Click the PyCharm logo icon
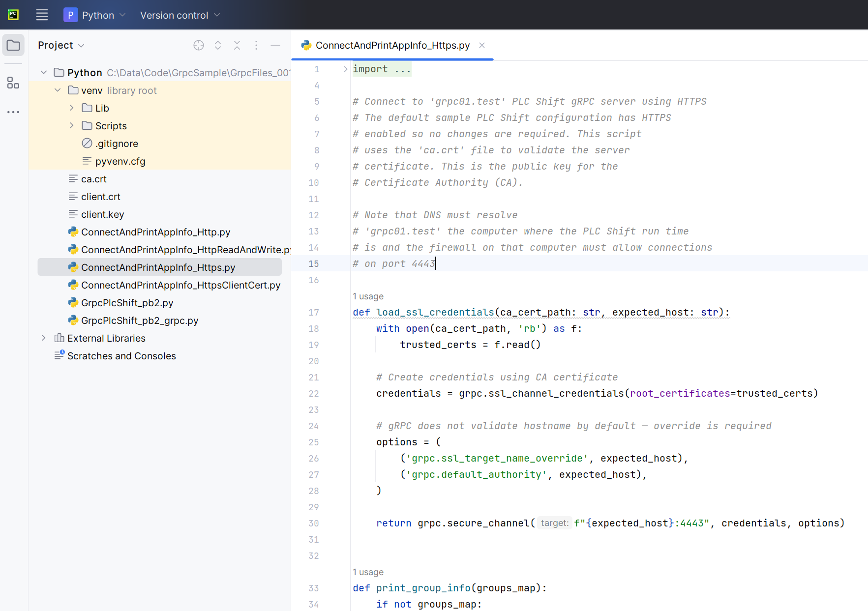Screen dimensions: 868x611 pos(13,15)
